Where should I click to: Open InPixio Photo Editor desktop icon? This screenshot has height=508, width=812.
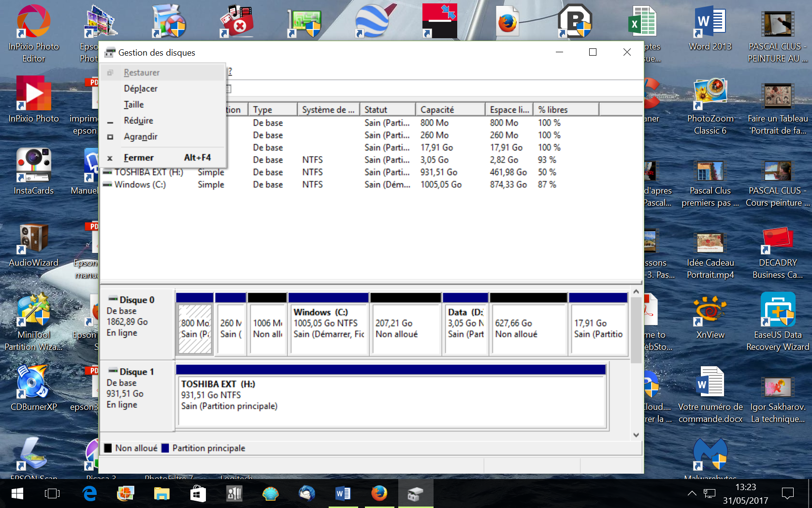click(x=34, y=34)
